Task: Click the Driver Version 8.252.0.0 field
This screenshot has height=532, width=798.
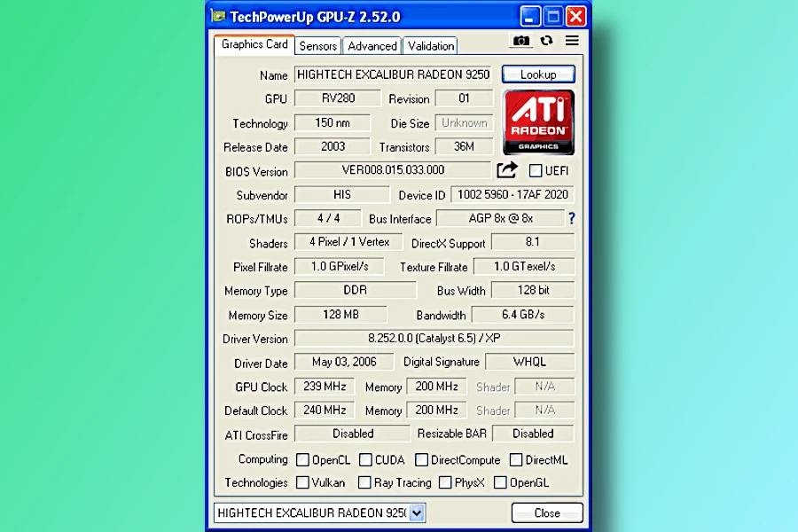Action: pos(434,338)
